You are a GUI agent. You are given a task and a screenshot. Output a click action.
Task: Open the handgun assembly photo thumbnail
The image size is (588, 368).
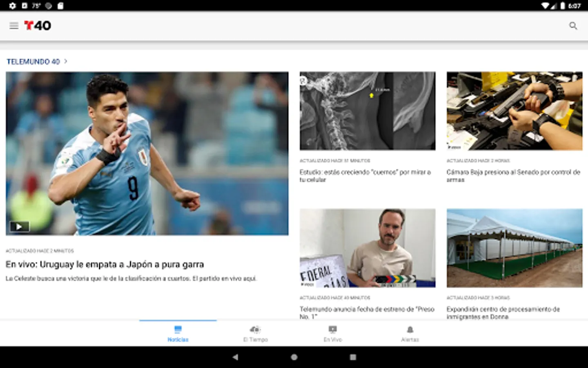[x=514, y=111]
